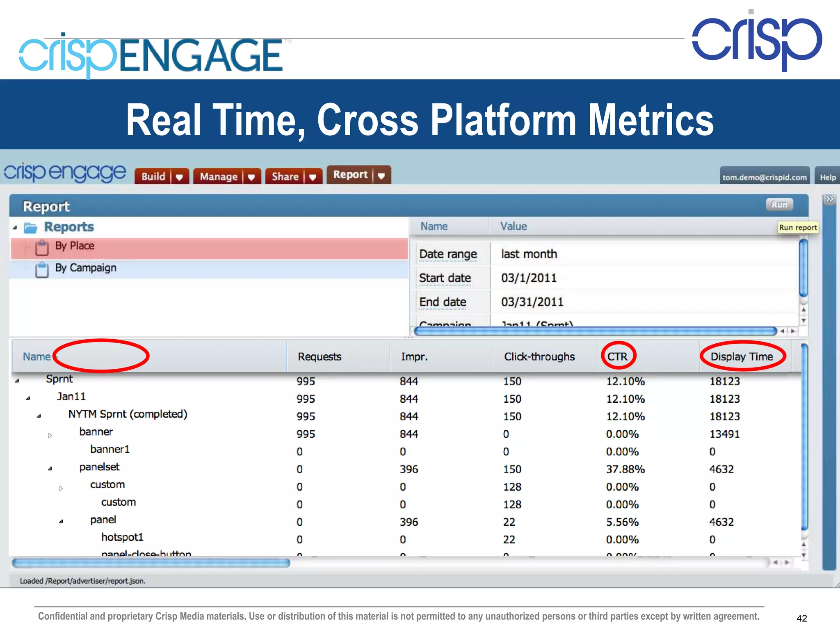Image resolution: width=840 pixels, height=630 pixels.
Task: Open the Report dropdown arrow
Action: tap(381, 176)
